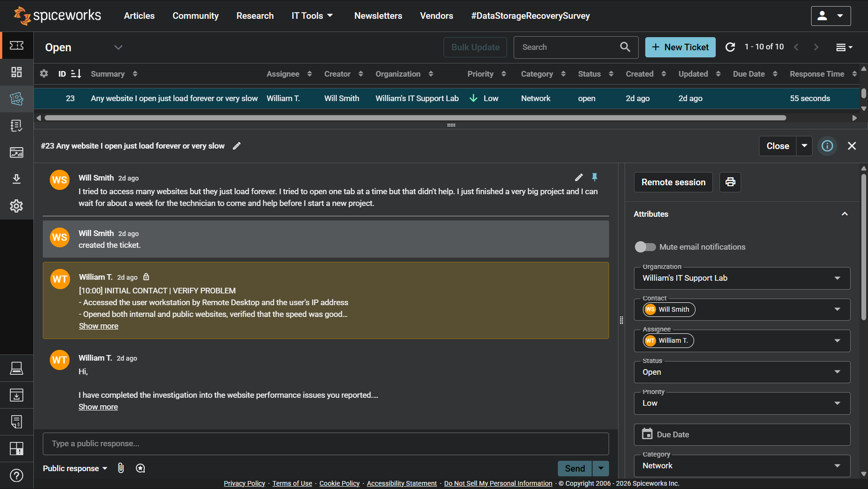Click the help question mark icon
Image resolution: width=868 pixels, height=489 pixels.
click(x=16, y=475)
